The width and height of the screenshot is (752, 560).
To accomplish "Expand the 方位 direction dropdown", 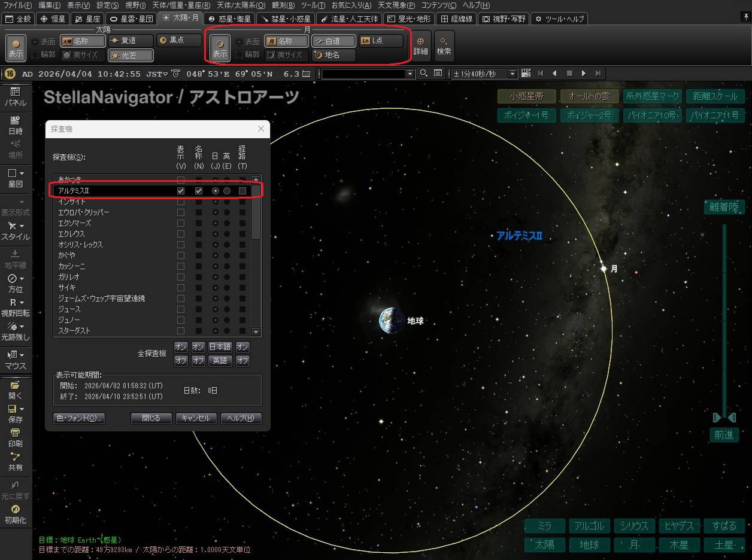I will (16, 283).
